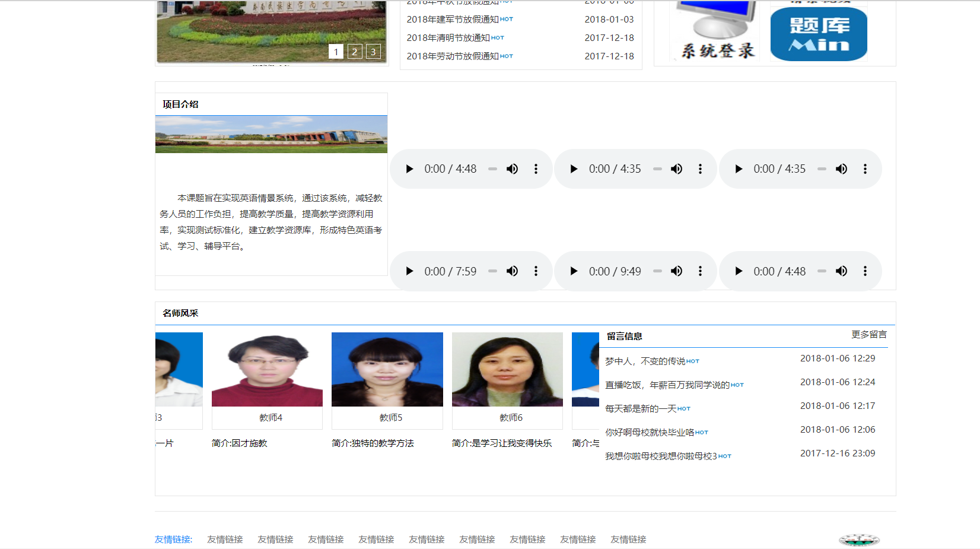Screen dimensions: 980x549
Task: Mute the first 4:48 audio player
Action: point(512,169)
